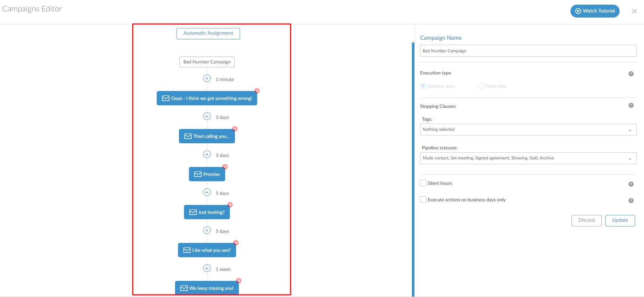
Task: Show help for Stopping Clauses
Action: point(631,105)
